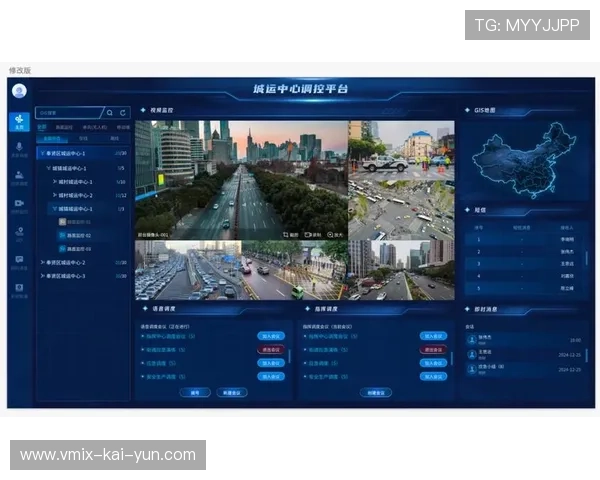Select row 5 in the 短信 table
Viewport: 600px width, 480px height.
tap(524, 288)
